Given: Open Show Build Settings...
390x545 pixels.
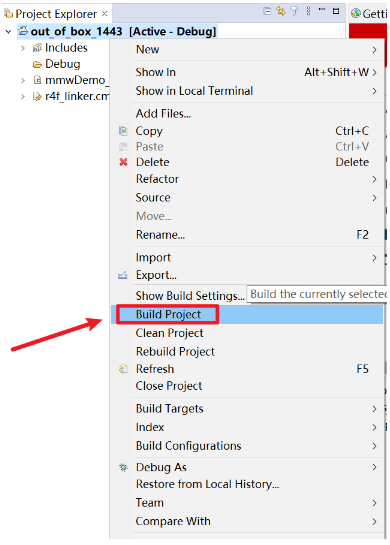Looking at the screenshot, I should pos(190,296).
